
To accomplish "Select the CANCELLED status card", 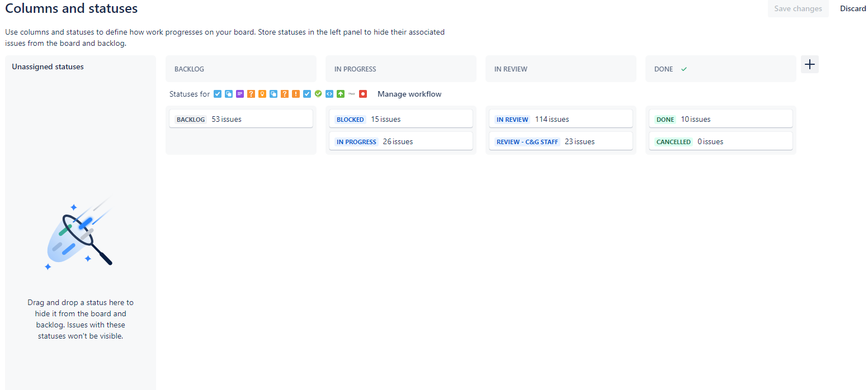I will (721, 141).
